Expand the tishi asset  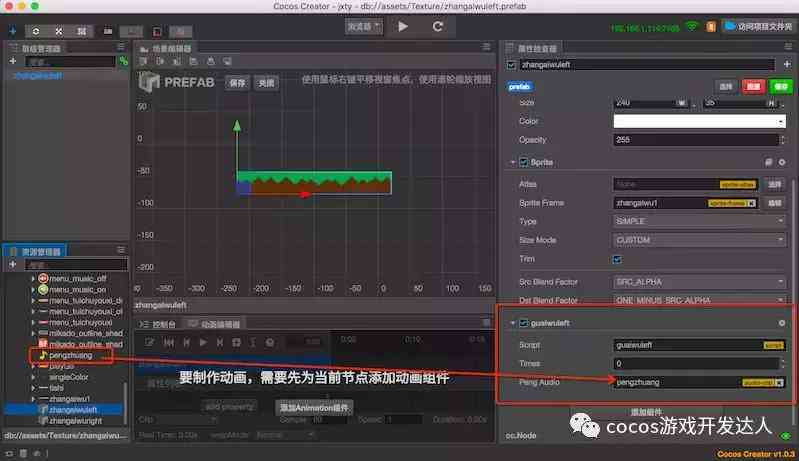[33, 388]
